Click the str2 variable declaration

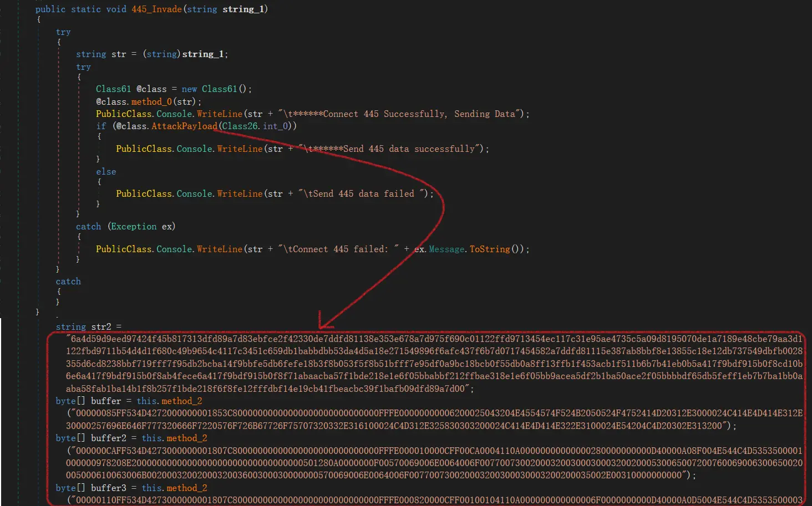pyautogui.click(x=101, y=327)
